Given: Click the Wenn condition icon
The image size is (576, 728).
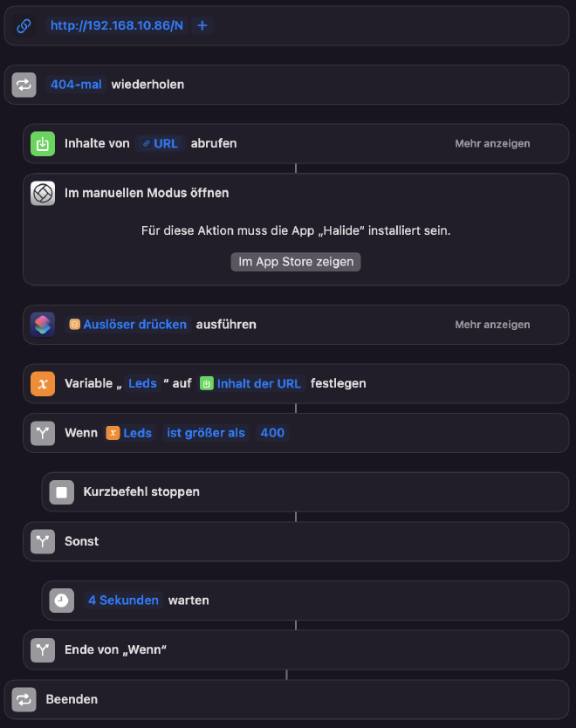Looking at the screenshot, I should pos(42,432).
